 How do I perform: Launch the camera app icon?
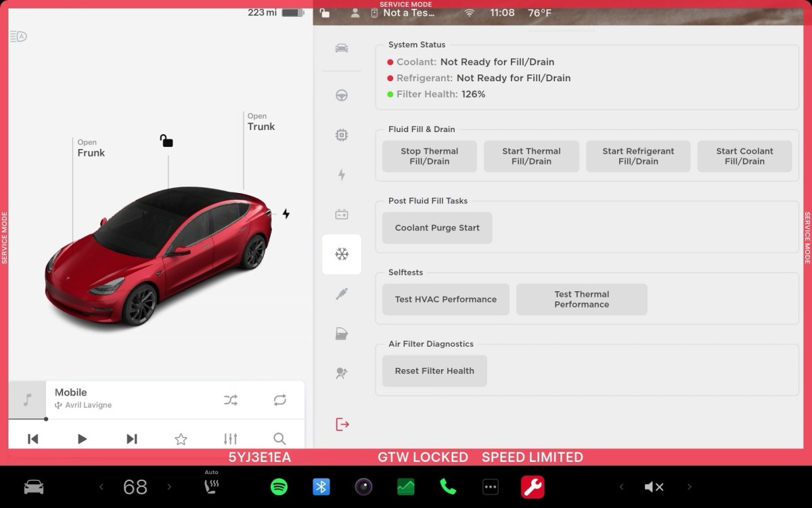pyautogui.click(x=363, y=486)
